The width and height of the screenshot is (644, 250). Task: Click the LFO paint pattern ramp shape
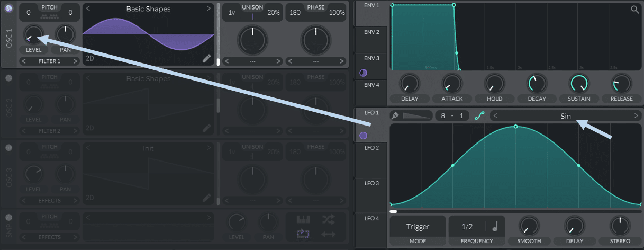[x=416, y=115]
